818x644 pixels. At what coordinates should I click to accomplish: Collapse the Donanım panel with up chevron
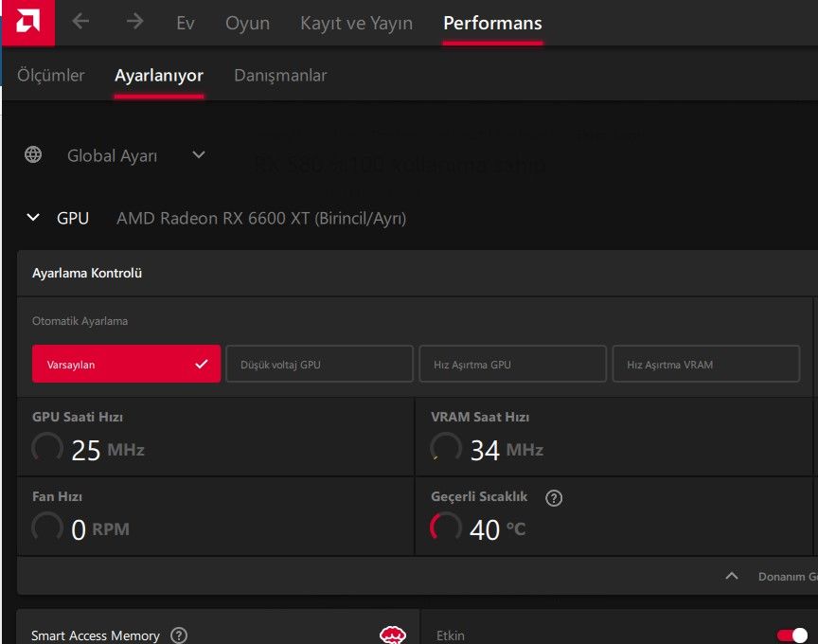click(x=732, y=576)
